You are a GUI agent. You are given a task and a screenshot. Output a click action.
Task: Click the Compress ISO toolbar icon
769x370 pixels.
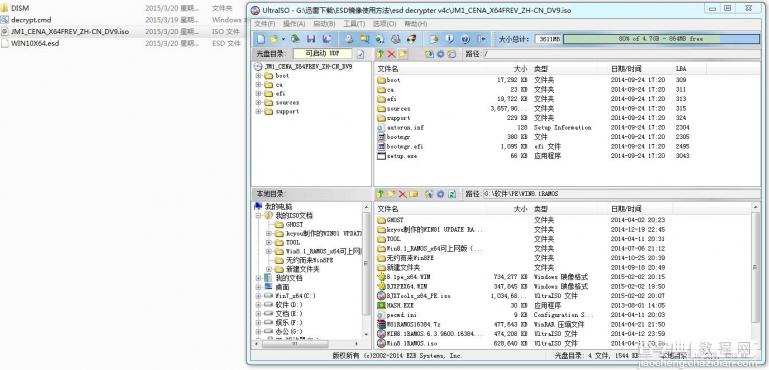[380, 39]
